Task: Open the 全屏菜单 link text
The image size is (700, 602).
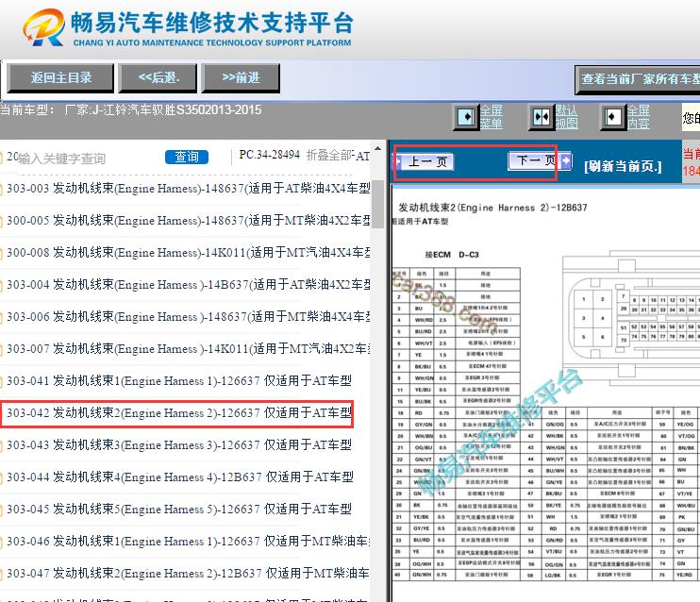Action: (492, 117)
